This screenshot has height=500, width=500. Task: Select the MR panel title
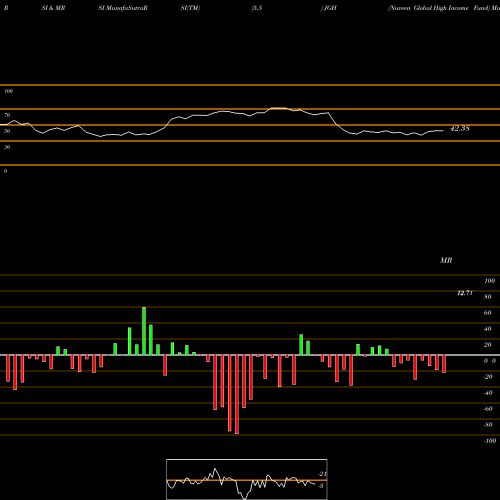click(x=446, y=260)
